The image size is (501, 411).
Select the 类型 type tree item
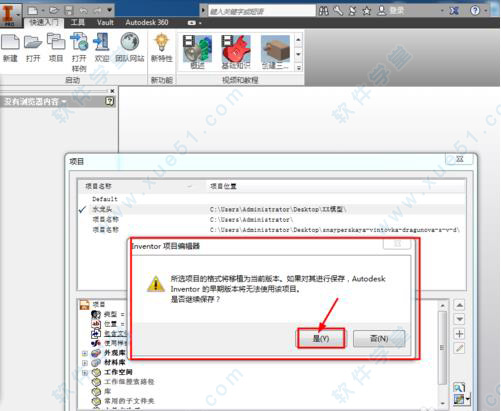(x=111, y=314)
